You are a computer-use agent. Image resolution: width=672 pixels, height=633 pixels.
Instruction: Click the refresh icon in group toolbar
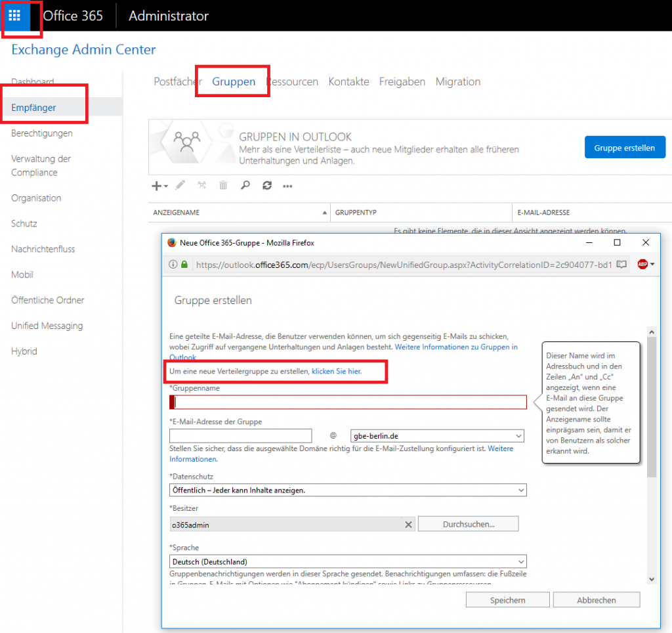267,185
